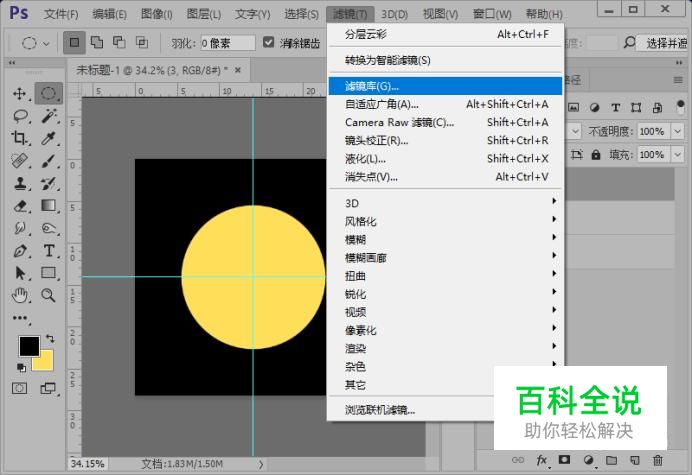
Task: Toggle the lock all layer icon
Action: click(x=596, y=155)
